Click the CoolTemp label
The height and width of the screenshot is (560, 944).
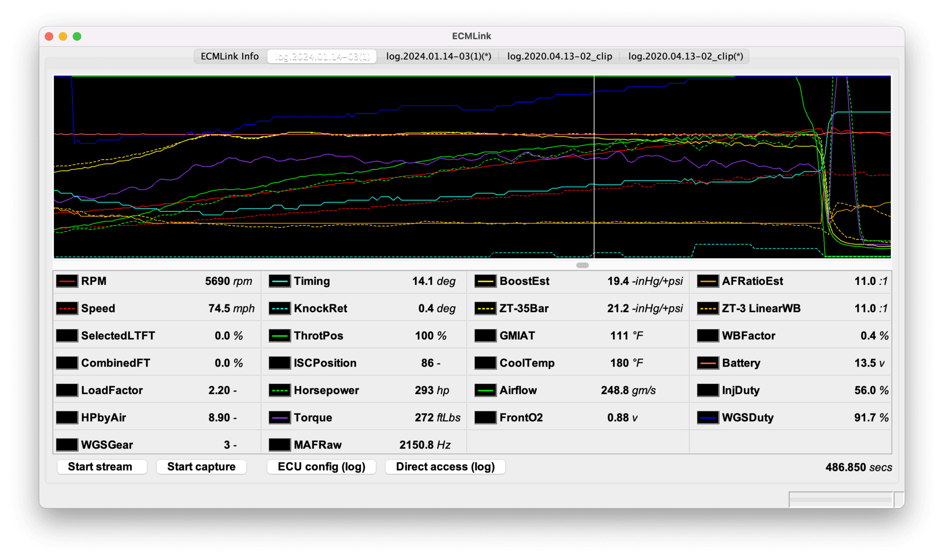pyautogui.click(x=527, y=363)
